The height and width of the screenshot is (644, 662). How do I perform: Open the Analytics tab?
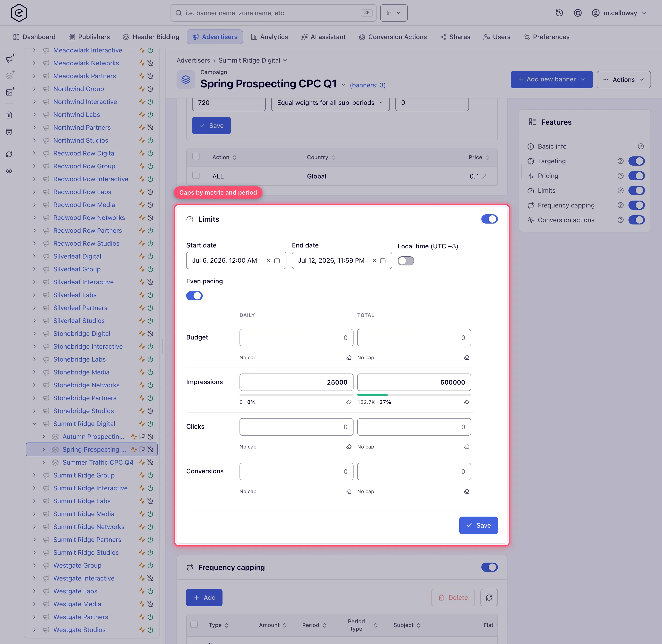[x=269, y=37]
